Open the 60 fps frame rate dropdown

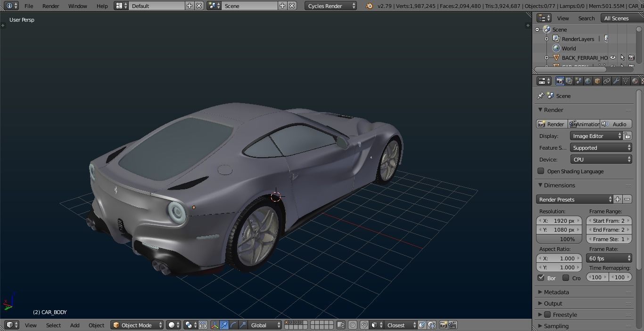pos(609,258)
